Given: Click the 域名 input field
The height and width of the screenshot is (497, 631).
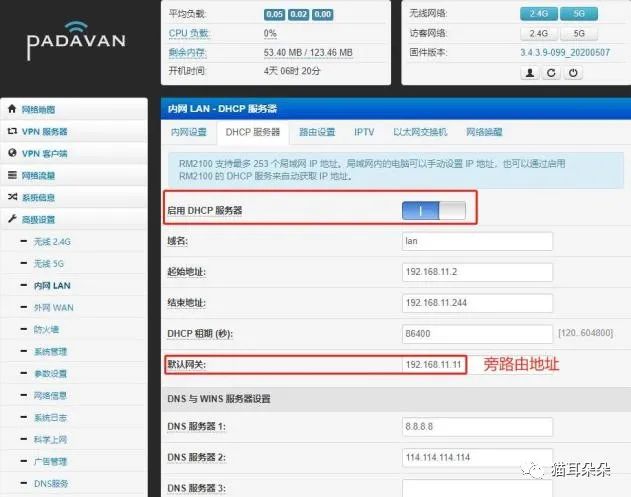Looking at the screenshot, I should (477, 241).
